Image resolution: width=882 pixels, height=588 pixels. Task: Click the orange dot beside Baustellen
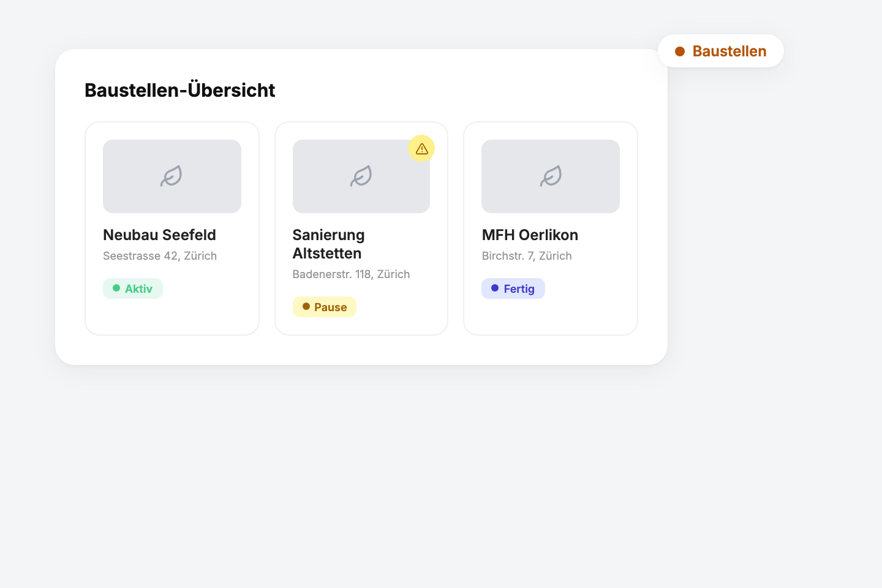tap(680, 51)
